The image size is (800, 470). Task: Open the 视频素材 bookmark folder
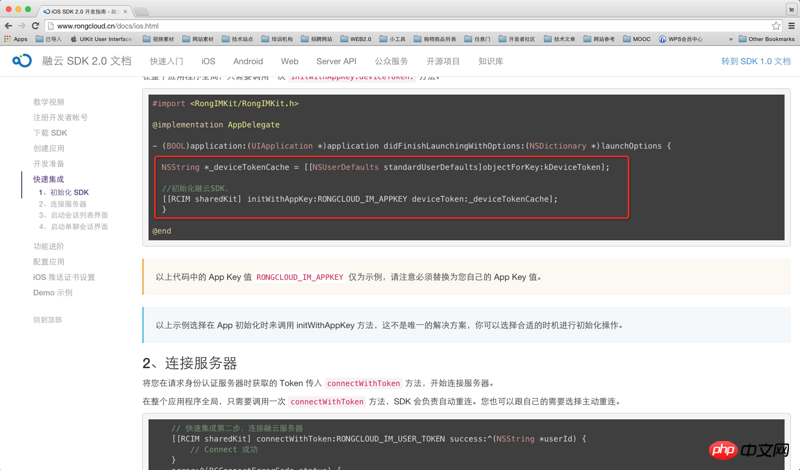click(x=158, y=39)
